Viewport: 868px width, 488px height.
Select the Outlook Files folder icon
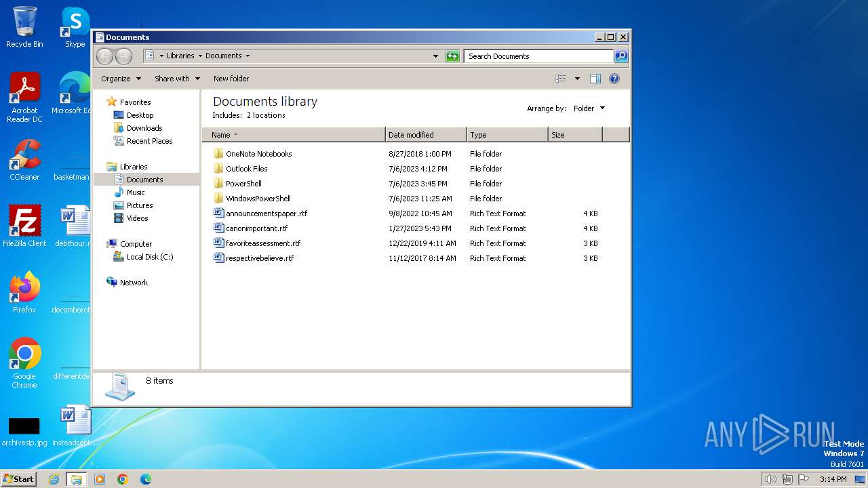pos(218,169)
